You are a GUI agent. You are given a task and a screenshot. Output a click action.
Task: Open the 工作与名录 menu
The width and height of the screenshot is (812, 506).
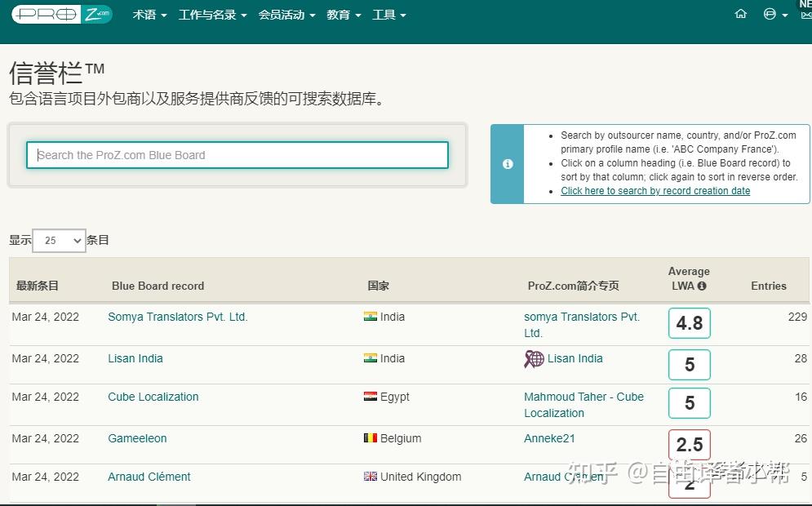[x=206, y=15]
